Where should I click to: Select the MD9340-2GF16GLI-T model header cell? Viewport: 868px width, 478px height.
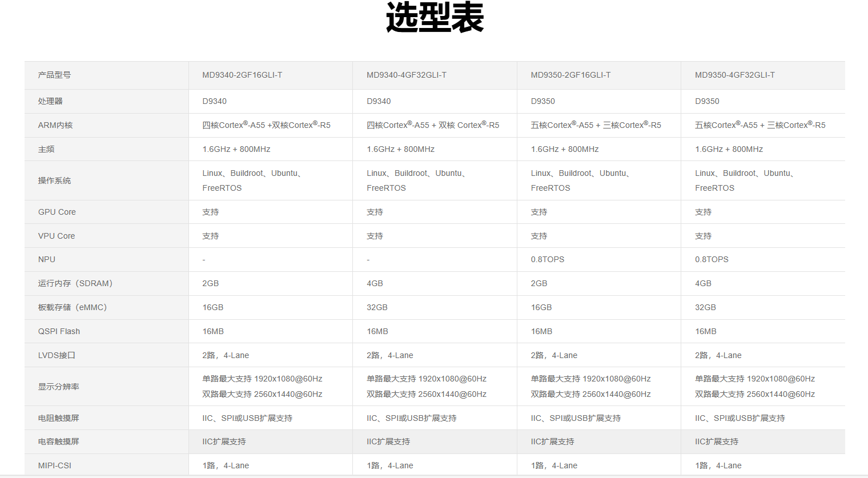click(x=242, y=75)
